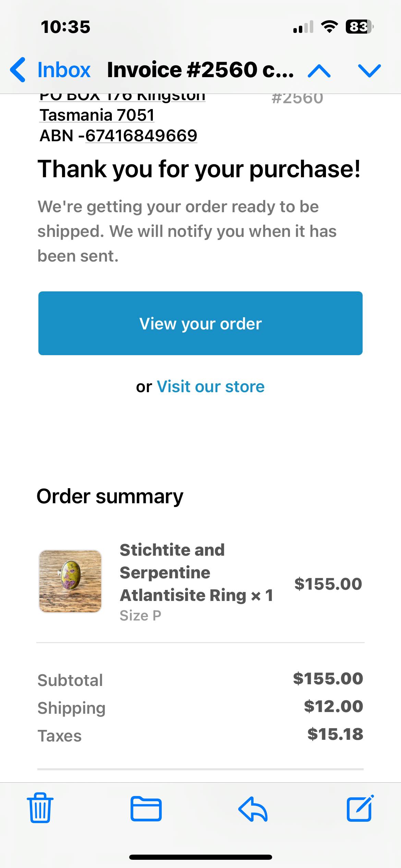The width and height of the screenshot is (401, 868).
Task: Tap the reply arrow icon
Action: coord(253,809)
